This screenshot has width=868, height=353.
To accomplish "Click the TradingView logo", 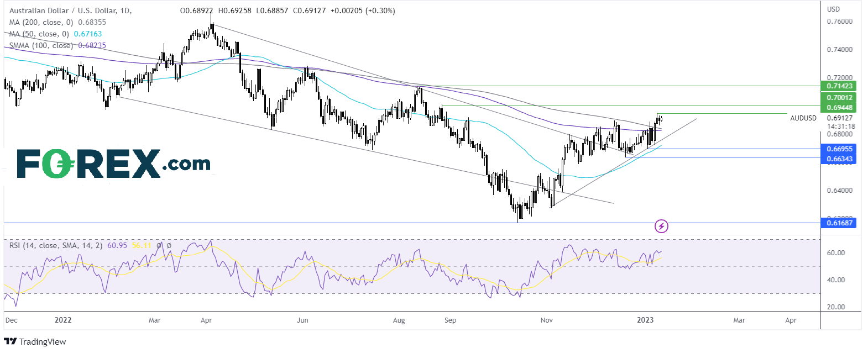I will coord(35,341).
